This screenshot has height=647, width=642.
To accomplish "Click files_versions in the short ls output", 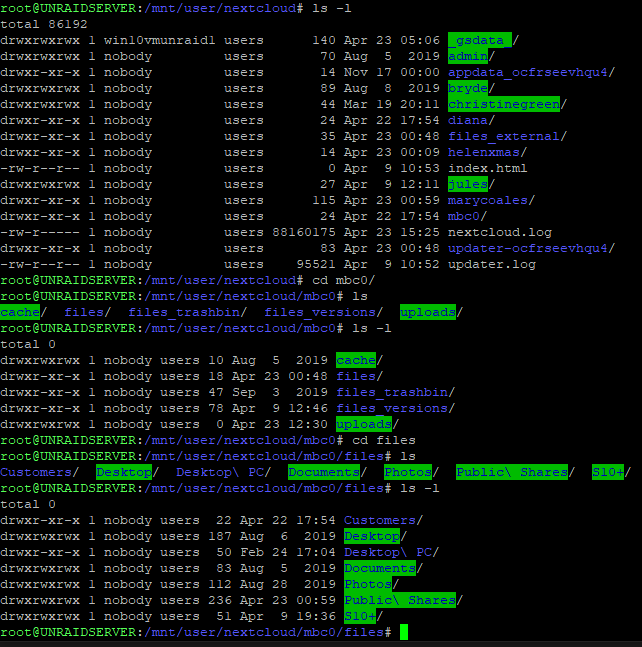I will pyautogui.click(x=320, y=312).
